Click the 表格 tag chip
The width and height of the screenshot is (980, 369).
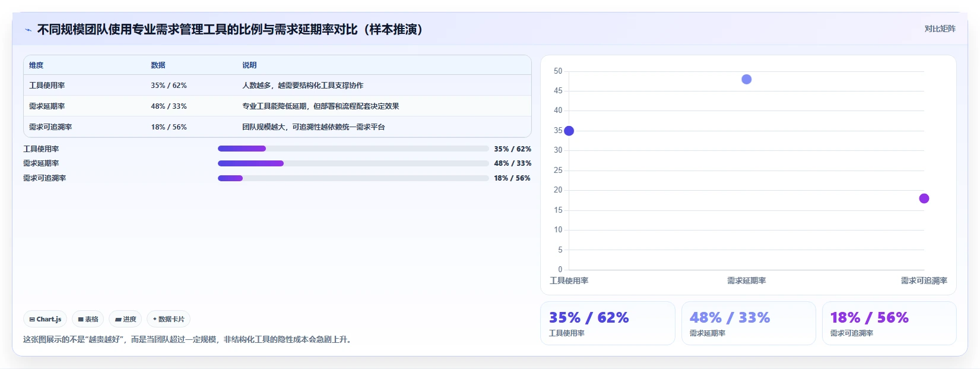88,319
